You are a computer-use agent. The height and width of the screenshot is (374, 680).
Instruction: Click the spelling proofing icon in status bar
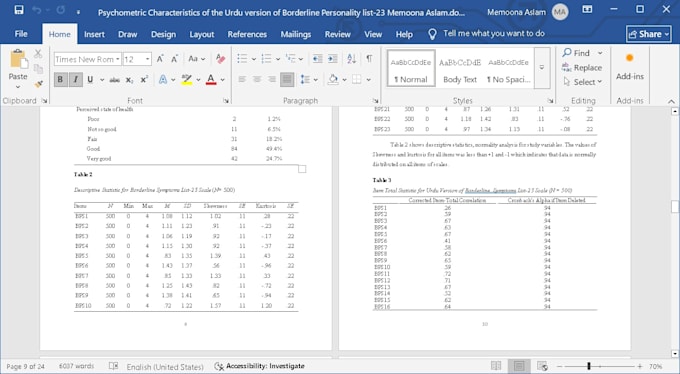click(113, 366)
